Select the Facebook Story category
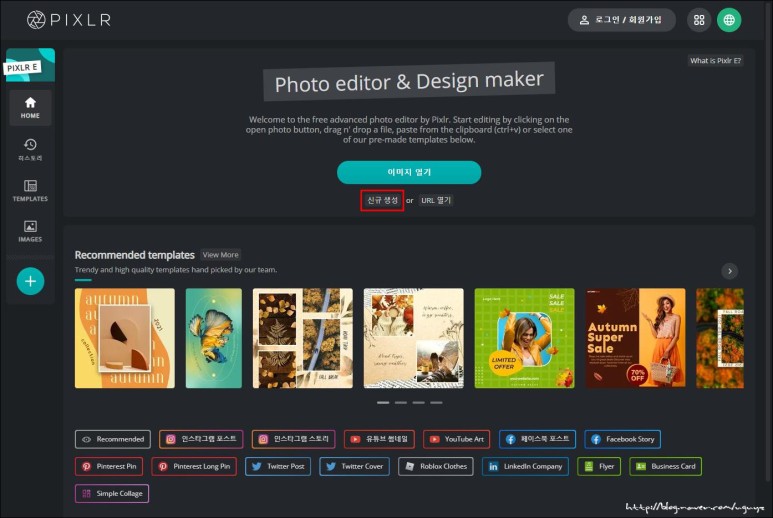 (623, 439)
